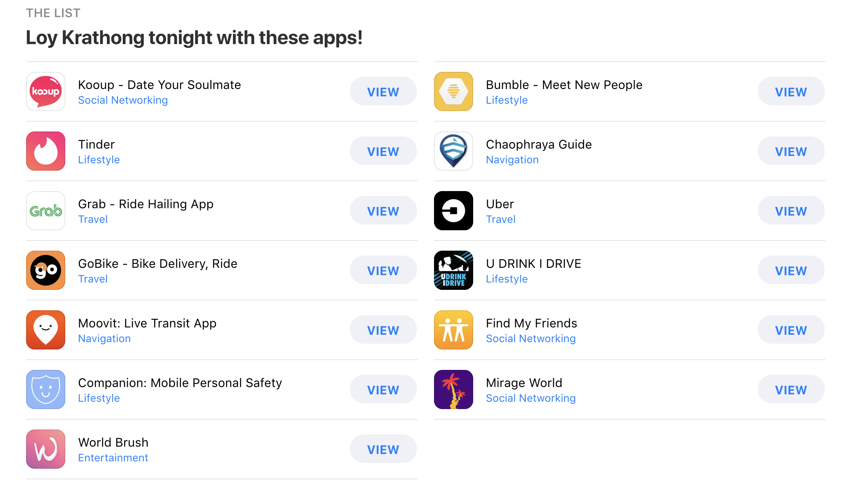This screenshot has height=494, width=868.
Task: Click the Entertainment category link
Action: tap(113, 458)
